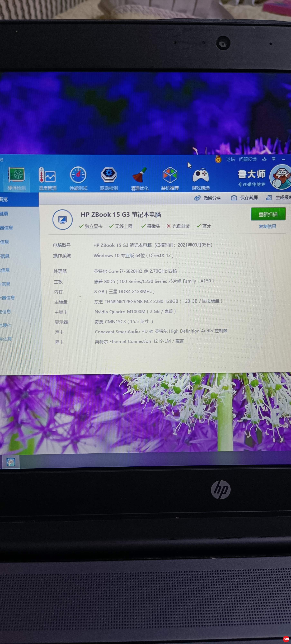Click the 复制信息 copy info link
This screenshot has width=291, height=644.
267,227
